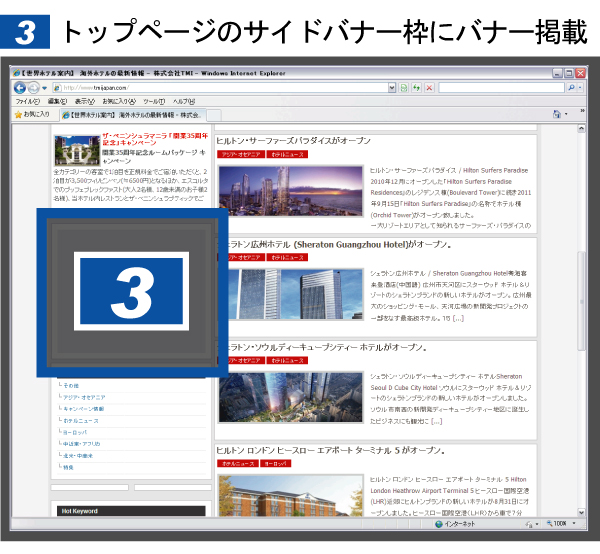Screen dimensions: 600x554
Task: Click the Sheraton Guangzhou towers photo
Action: pos(295,294)
